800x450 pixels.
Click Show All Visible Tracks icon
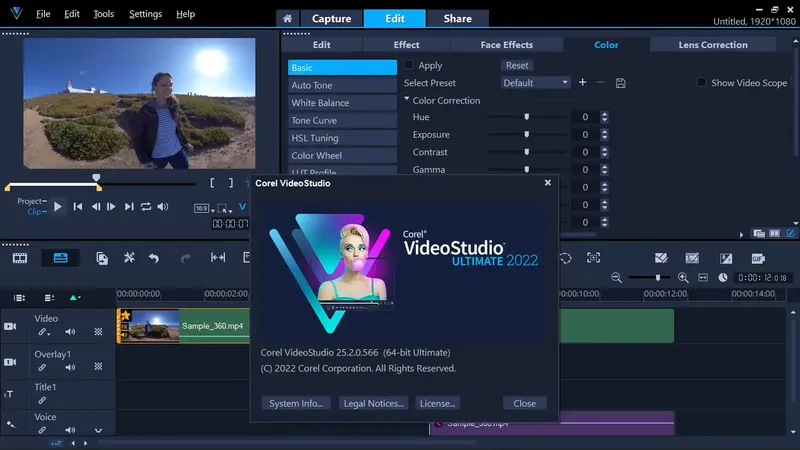[19, 298]
